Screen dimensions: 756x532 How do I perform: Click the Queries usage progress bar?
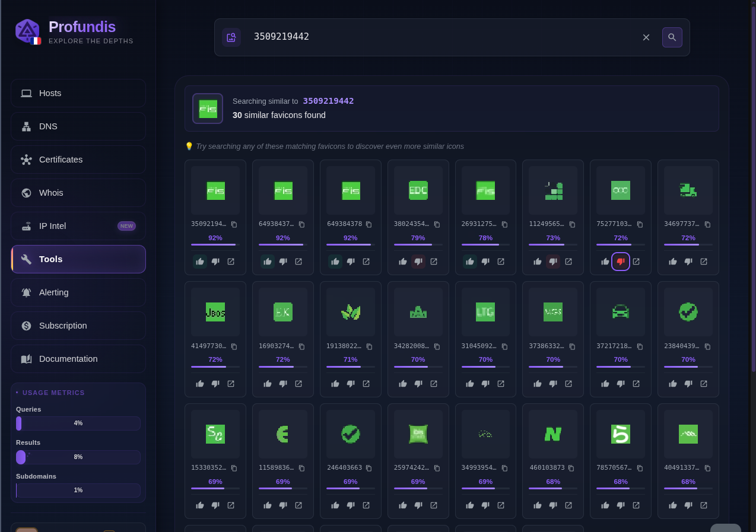click(x=78, y=423)
